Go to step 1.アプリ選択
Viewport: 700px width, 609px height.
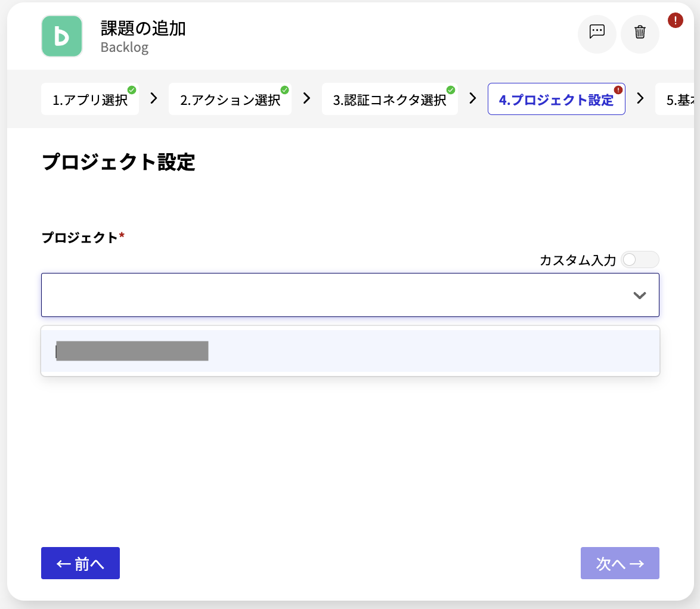point(90,99)
